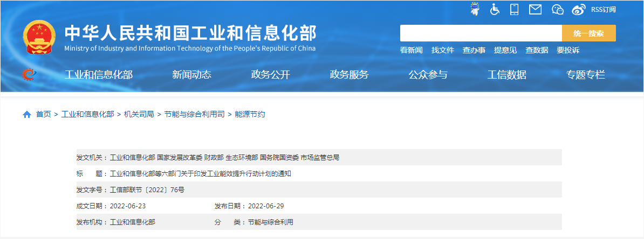
Task: Go to 首页 in the breadcrumb
Action: click(x=44, y=114)
